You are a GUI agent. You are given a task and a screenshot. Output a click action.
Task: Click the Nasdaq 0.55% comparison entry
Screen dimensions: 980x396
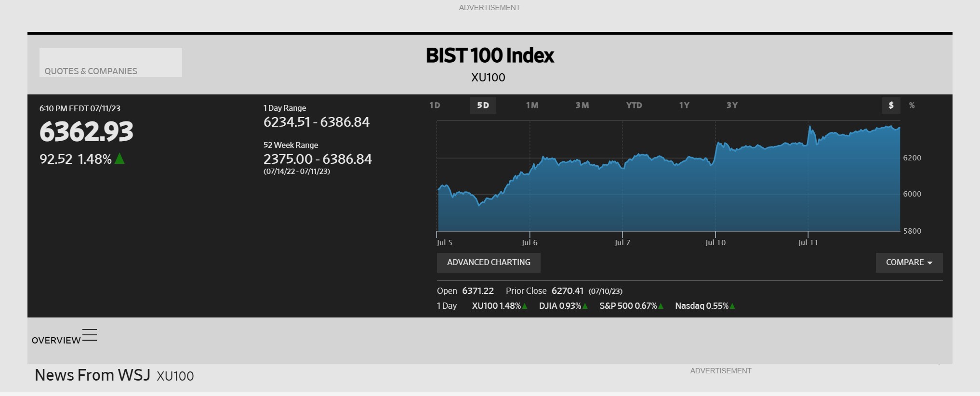[x=705, y=306]
